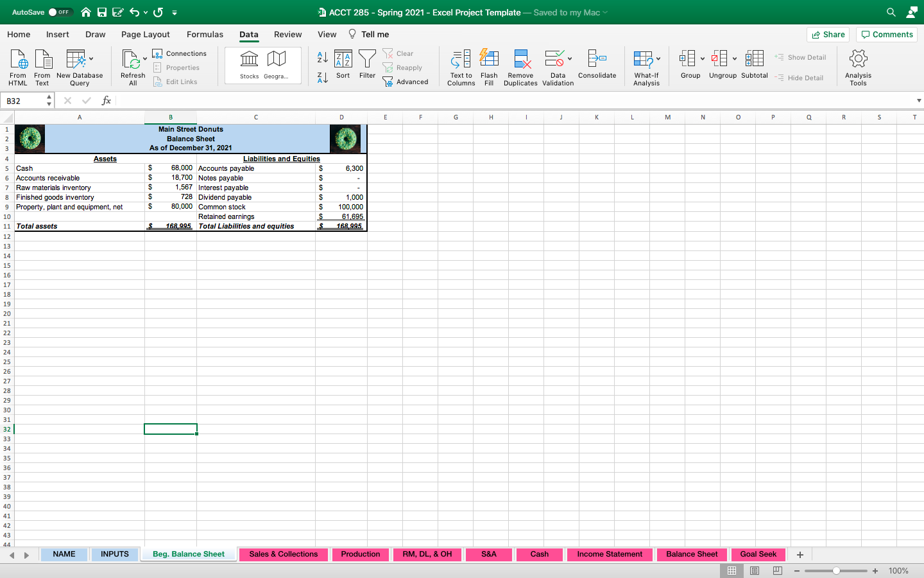The image size is (924, 578).
Task: Open the Name Box dropdown
Action: tap(47, 100)
